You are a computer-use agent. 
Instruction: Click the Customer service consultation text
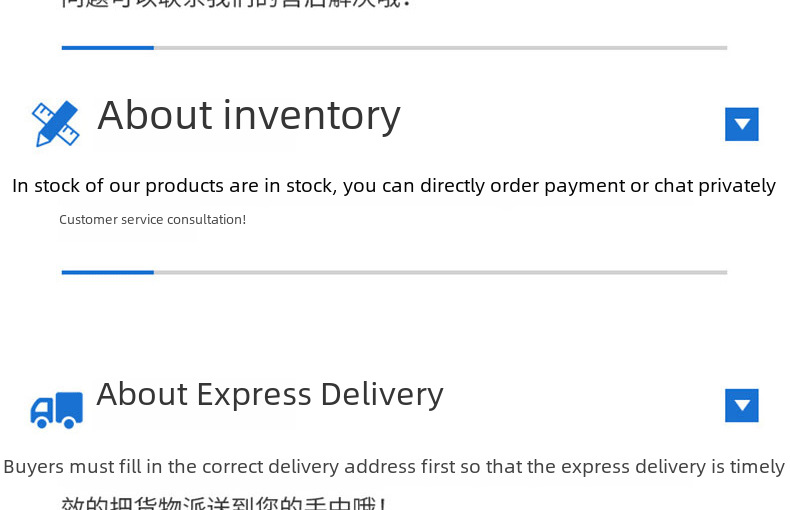(152, 219)
